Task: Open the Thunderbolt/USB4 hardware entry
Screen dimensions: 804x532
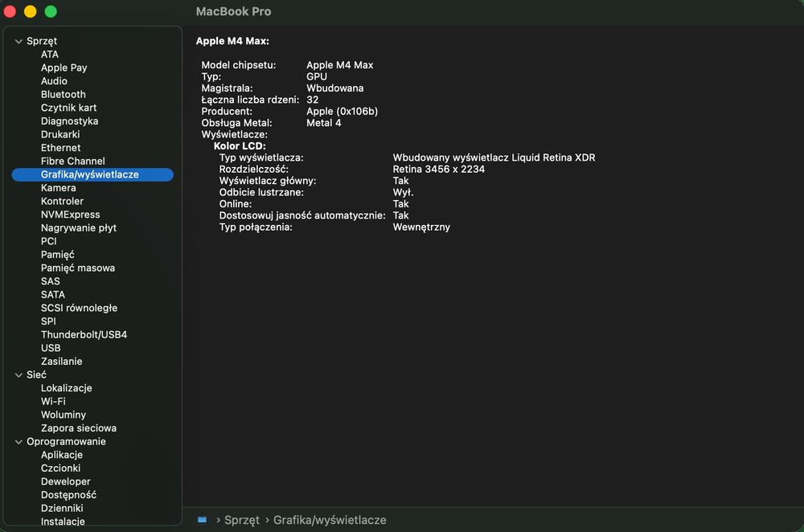Action: point(84,334)
